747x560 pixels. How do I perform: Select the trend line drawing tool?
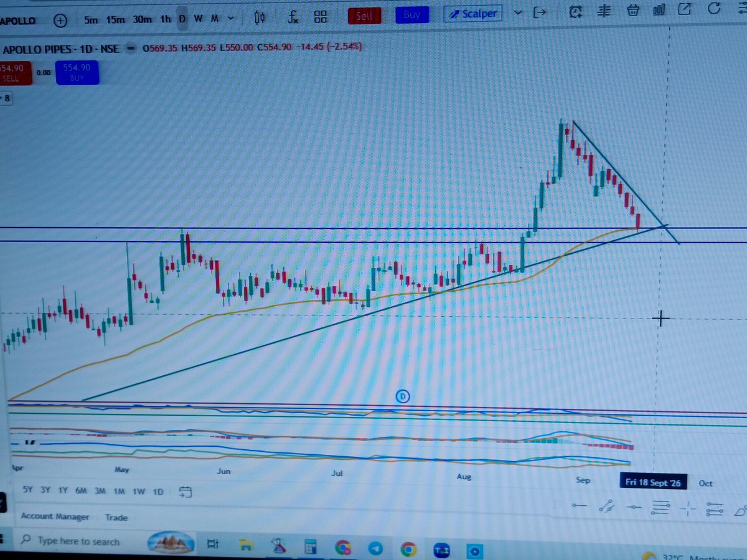tap(606, 507)
